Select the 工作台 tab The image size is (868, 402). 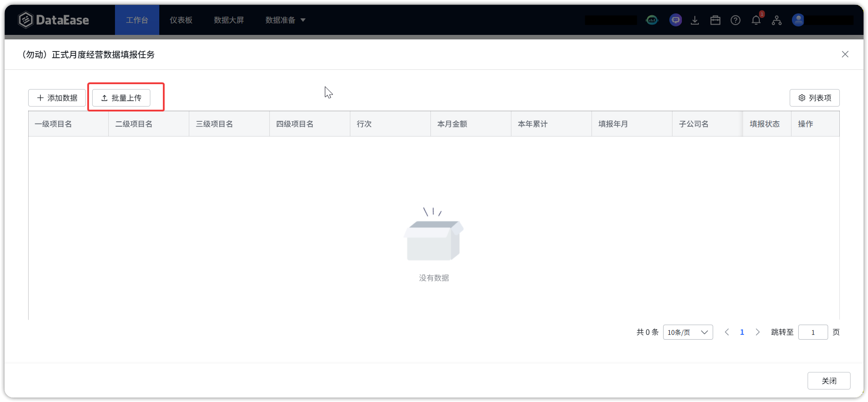[137, 20]
